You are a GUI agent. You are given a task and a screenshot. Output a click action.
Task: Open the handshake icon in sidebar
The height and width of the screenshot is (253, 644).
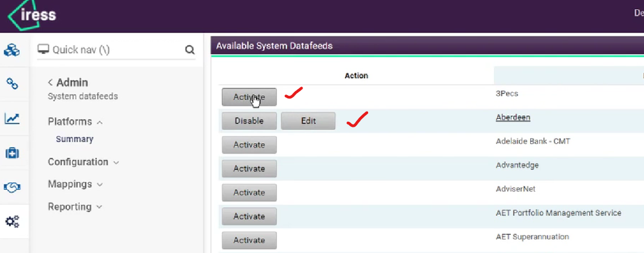(12, 187)
